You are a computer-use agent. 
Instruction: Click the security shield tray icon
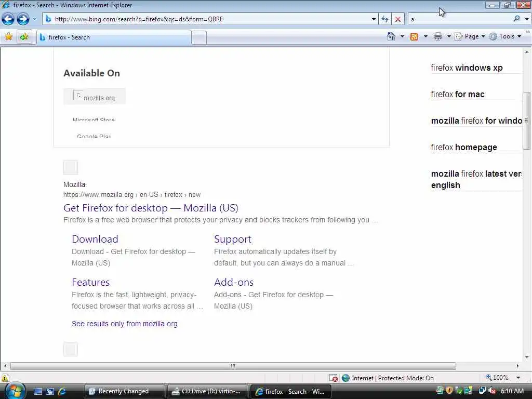[449, 391]
